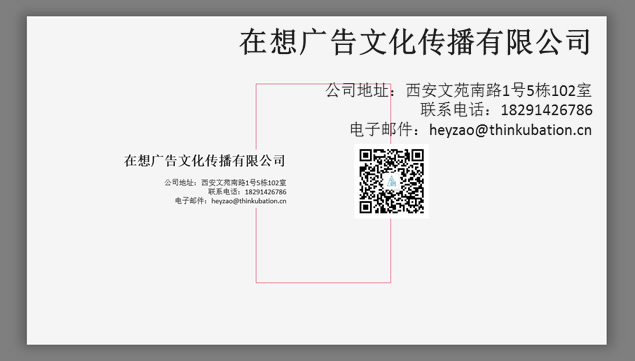Select the QR code image
The height and width of the screenshot is (361, 635).
pos(391,181)
